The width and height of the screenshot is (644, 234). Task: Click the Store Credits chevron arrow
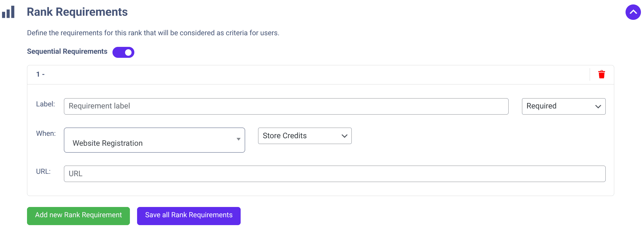click(344, 136)
